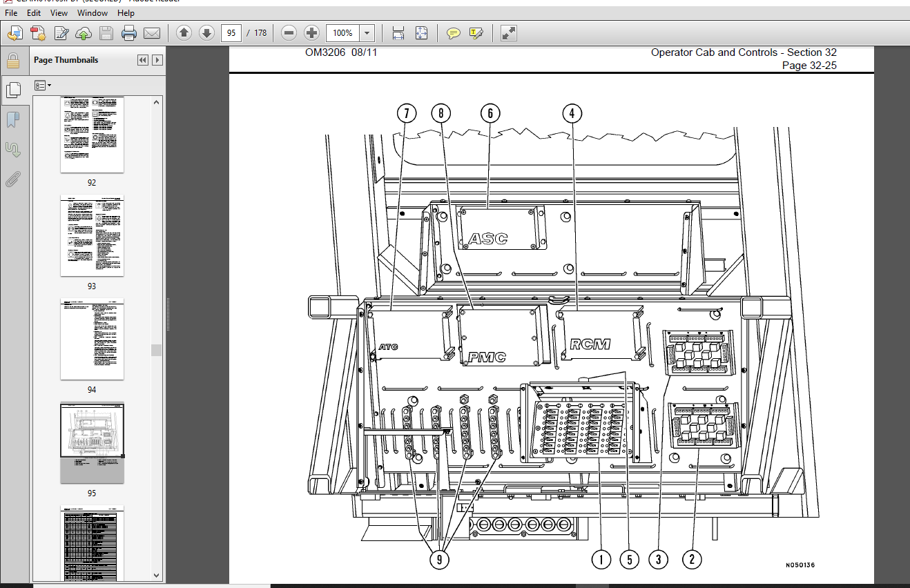Print the document using the printer icon
910x588 pixels.
pos(129,32)
